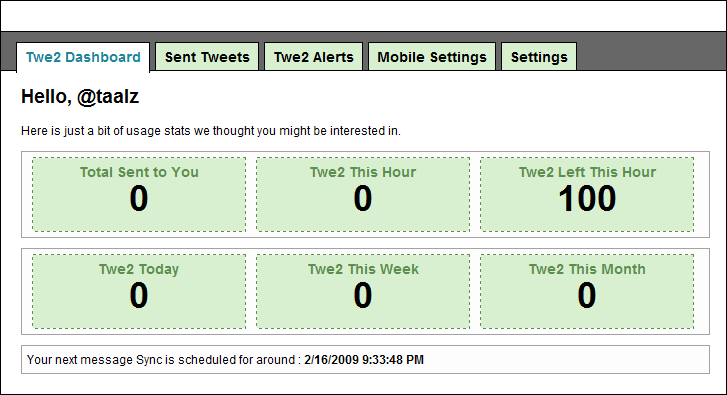Click the Twe2 This Week stat box
The width and height of the screenshot is (727, 395).
coord(363,291)
